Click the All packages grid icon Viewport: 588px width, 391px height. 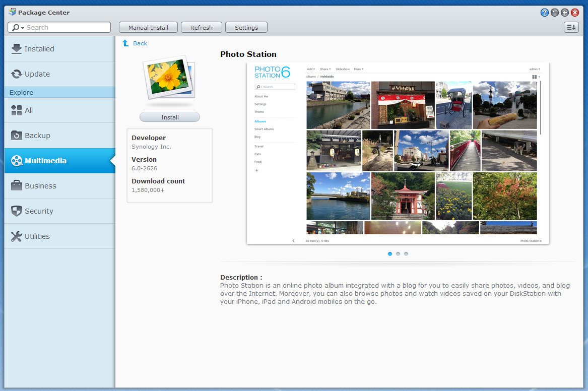17,110
